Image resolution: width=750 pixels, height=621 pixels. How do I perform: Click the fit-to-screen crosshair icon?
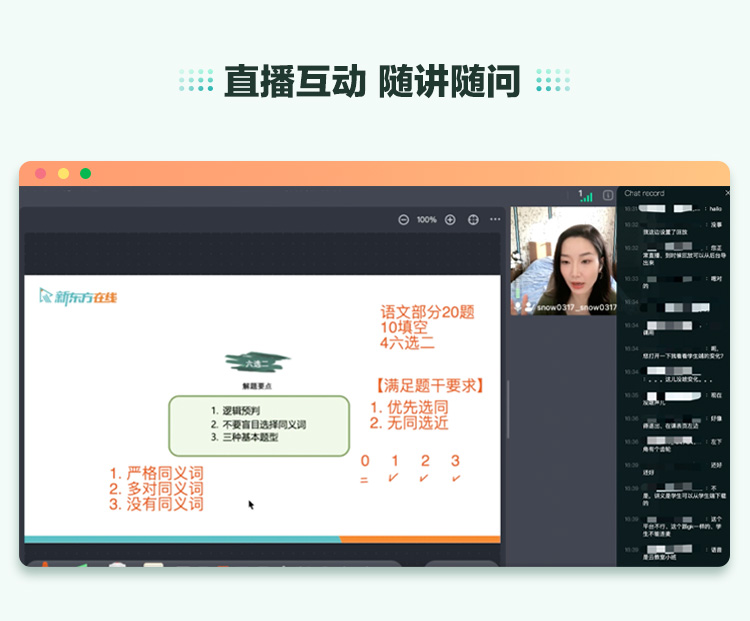coord(473,220)
